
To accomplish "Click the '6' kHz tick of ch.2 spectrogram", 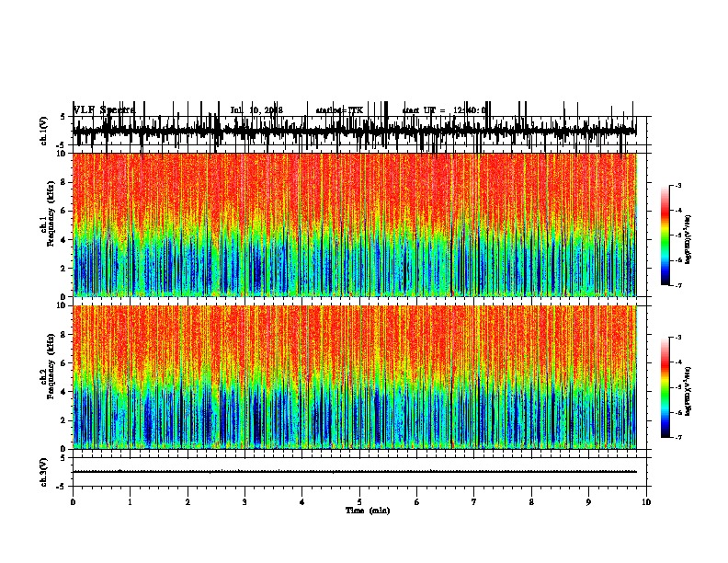I will [63, 363].
